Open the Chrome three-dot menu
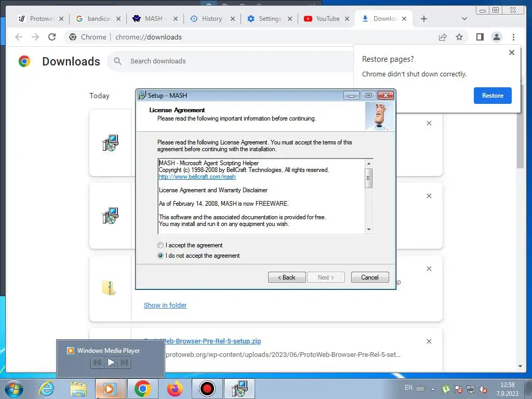The height and width of the screenshot is (399, 532). coord(513,37)
